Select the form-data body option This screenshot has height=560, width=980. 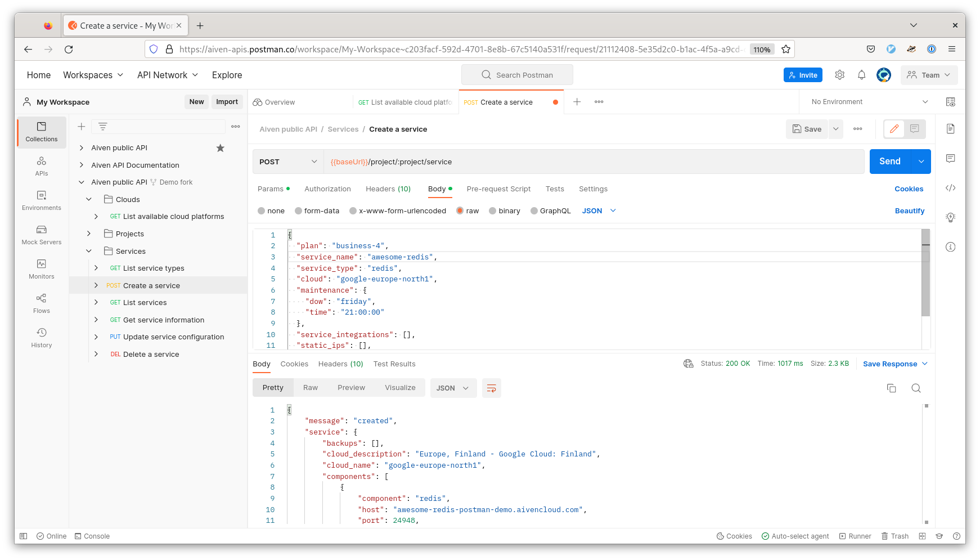tap(299, 211)
